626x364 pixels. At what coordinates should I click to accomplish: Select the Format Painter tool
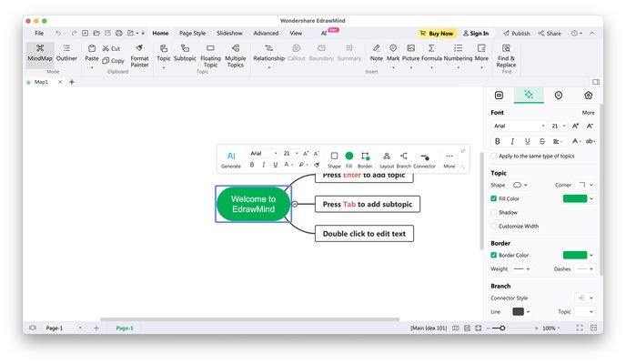[x=139, y=56]
